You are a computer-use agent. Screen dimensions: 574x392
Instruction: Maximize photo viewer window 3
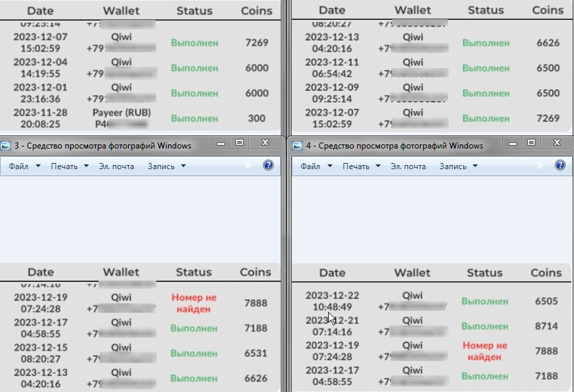240,143
